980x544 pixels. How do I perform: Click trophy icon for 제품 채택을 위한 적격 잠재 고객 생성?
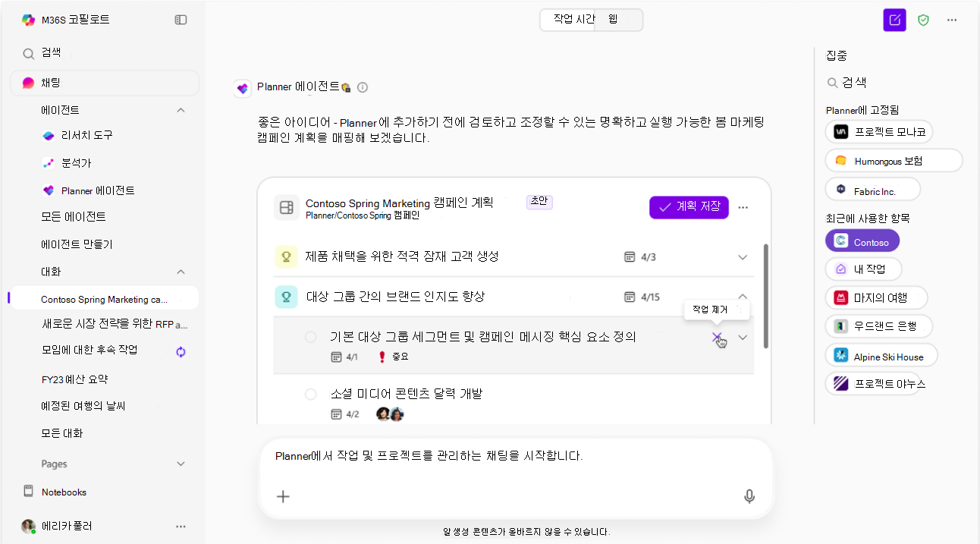tap(286, 256)
